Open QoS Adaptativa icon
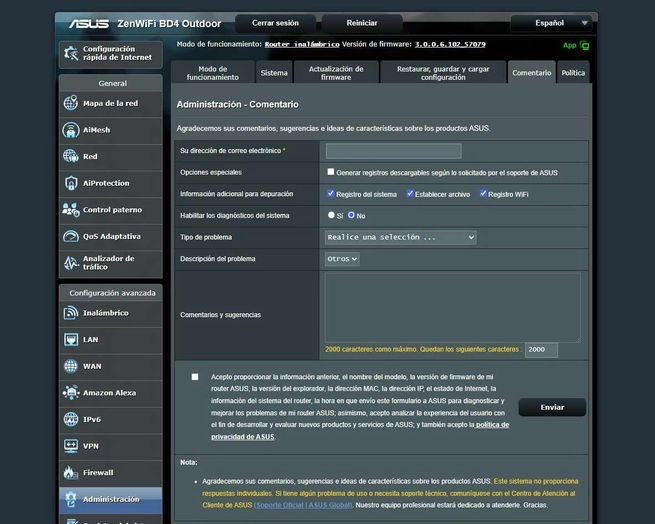 (x=70, y=236)
